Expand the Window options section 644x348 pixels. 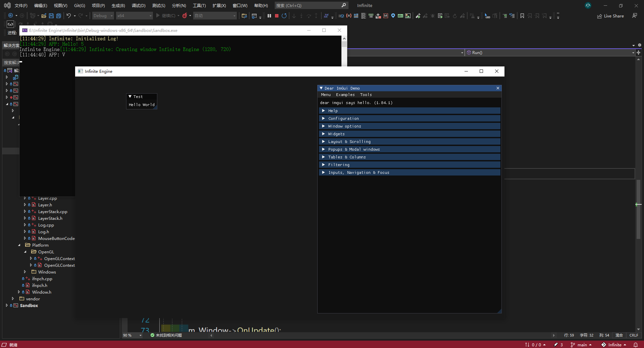pyautogui.click(x=410, y=126)
